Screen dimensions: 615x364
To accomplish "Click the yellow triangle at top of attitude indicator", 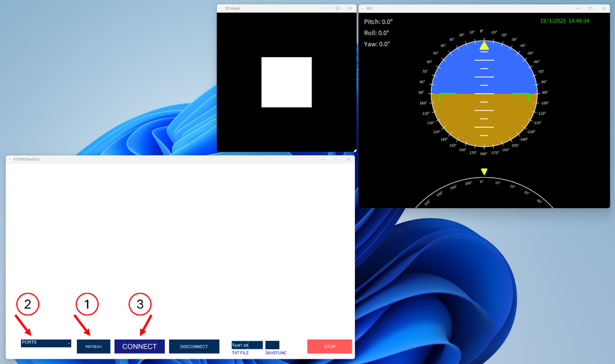I will coord(484,45).
